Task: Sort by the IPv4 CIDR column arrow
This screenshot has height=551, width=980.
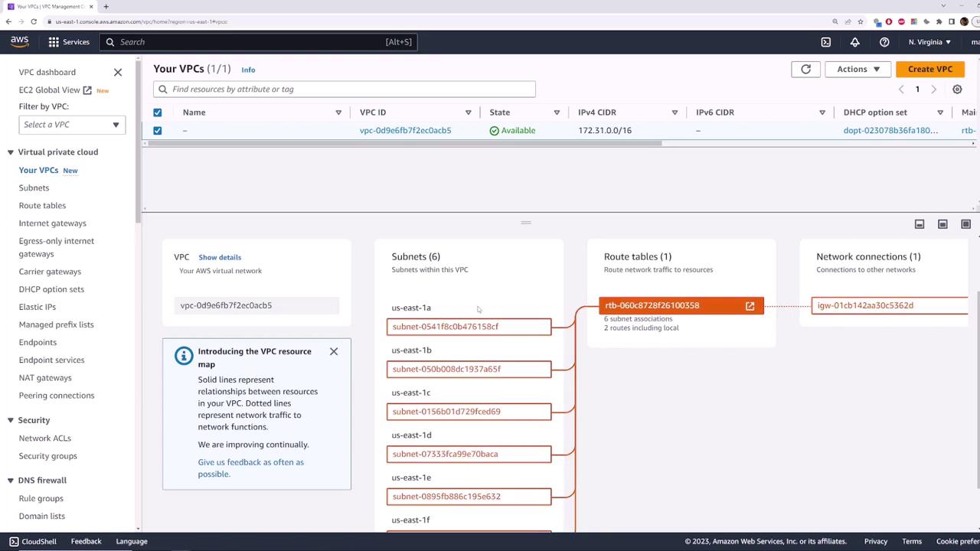Action: tap(675, 112)
